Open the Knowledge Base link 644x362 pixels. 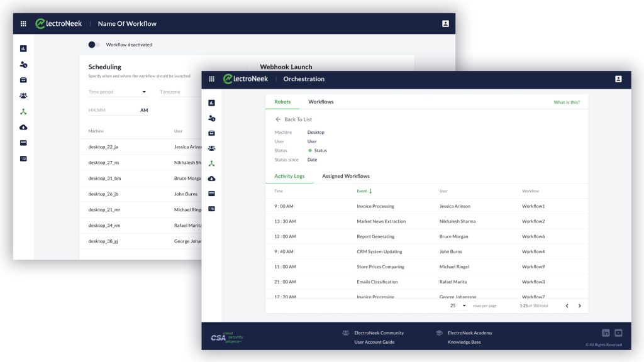(464, 342)
